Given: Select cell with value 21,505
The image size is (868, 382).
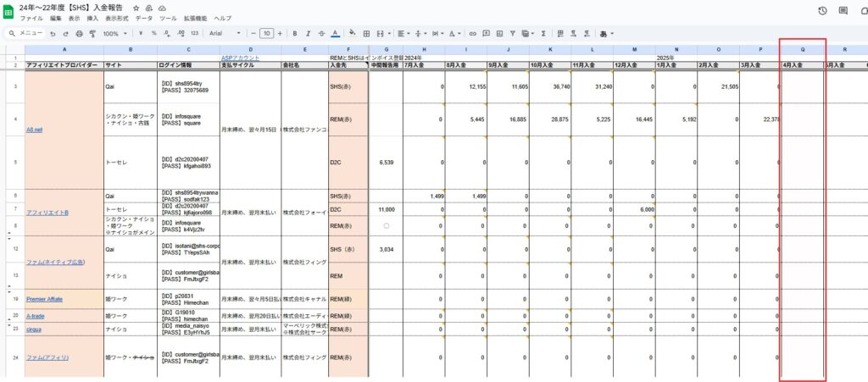Looking at the screenshot, I should pyautogui.click(x=718, y=86).
